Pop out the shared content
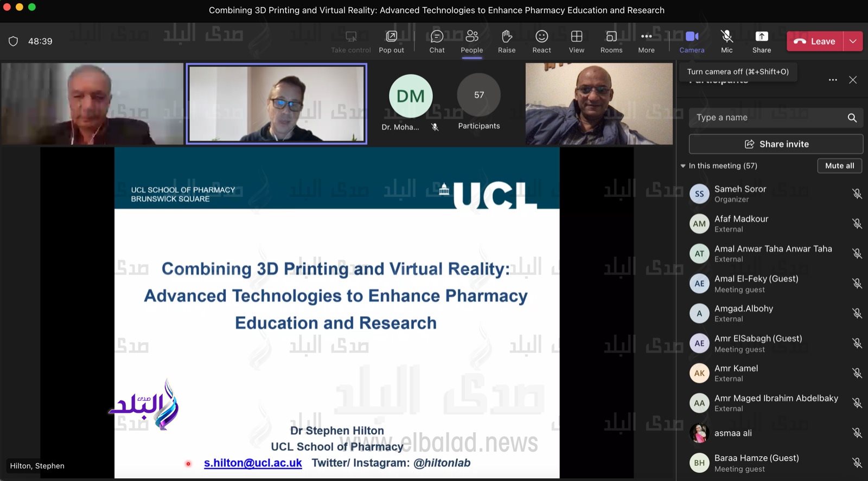 (x=391, y=41)
